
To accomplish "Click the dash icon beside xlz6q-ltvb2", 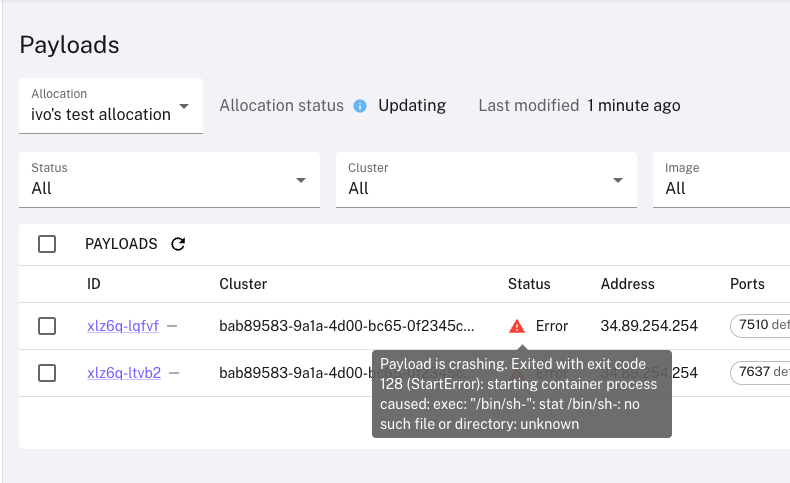I will tap(174, 373).
